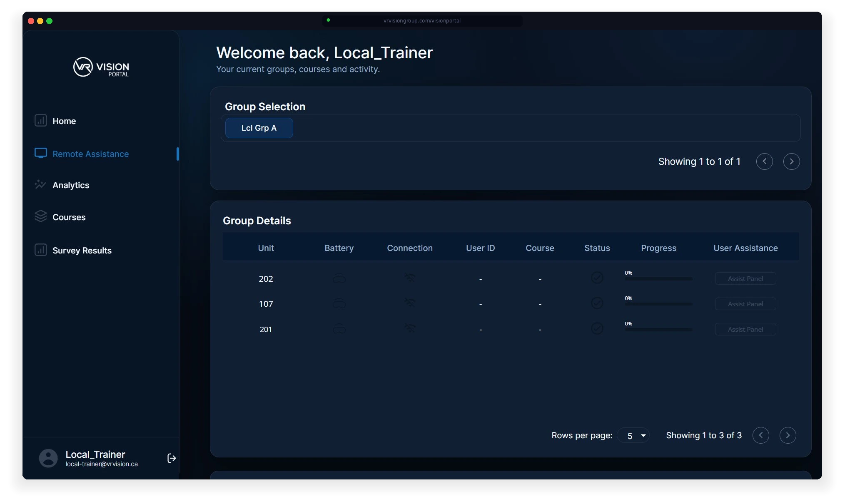Click the logout icon beside Local_Trainer
Viewport: 845px width, 504px height.
tap(171, 459)
